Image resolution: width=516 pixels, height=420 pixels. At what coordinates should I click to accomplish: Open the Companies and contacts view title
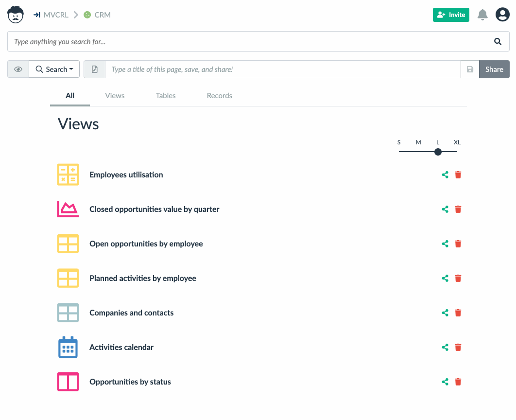pos(131,313)
